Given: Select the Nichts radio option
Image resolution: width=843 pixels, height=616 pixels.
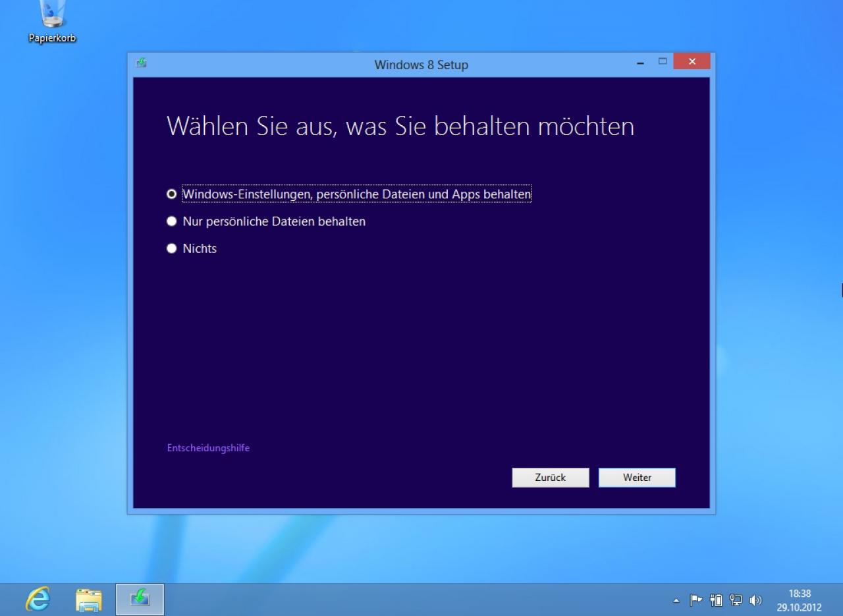Looking at the screenshot, I should (x=192, y=248).
